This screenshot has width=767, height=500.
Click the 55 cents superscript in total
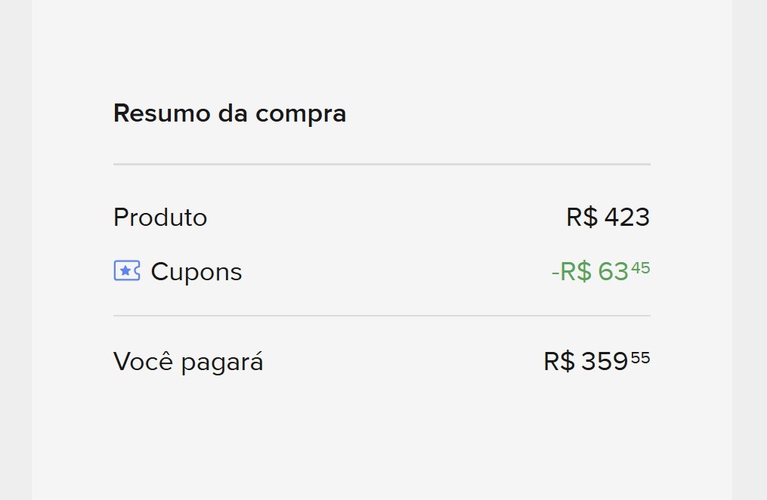pyautogui.click(x=640, y=357)
